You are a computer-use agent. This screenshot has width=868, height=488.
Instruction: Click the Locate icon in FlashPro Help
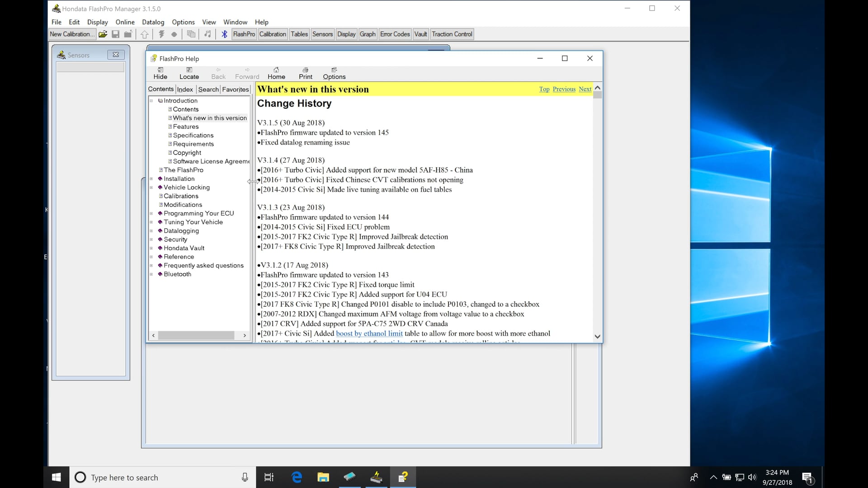189,73
